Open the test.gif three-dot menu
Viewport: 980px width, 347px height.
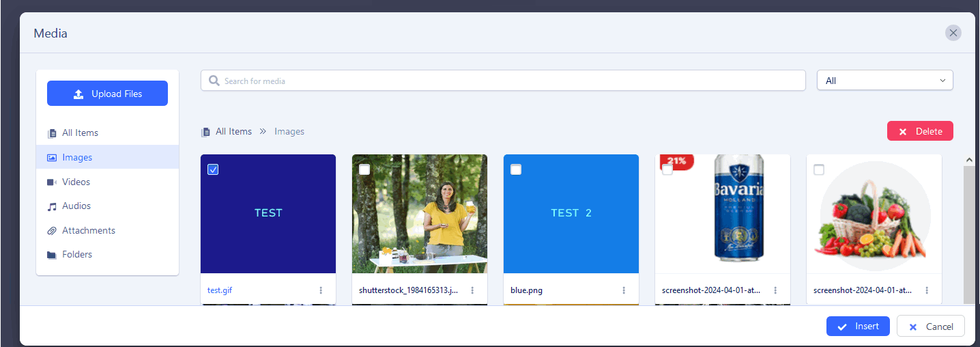click(321, 290)
